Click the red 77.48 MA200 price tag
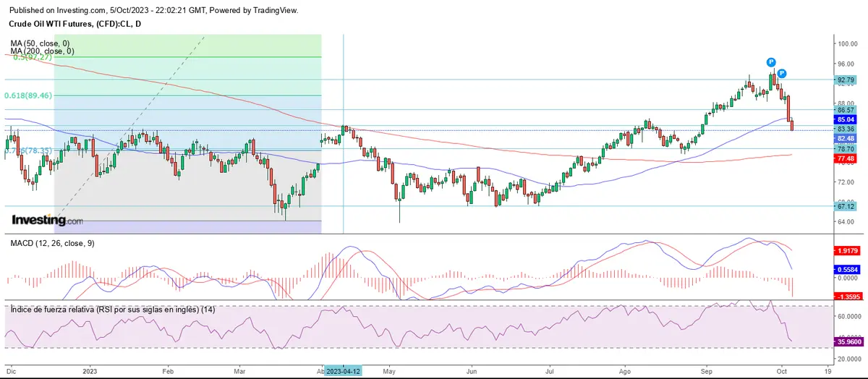The width and height of the screenshot is (868, 379). 846,158
